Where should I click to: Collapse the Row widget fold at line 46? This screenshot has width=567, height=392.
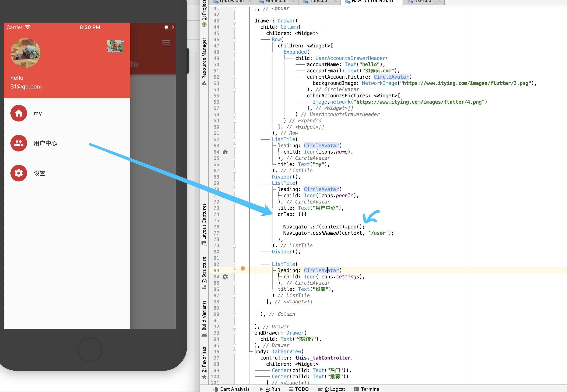pos(235,40)
